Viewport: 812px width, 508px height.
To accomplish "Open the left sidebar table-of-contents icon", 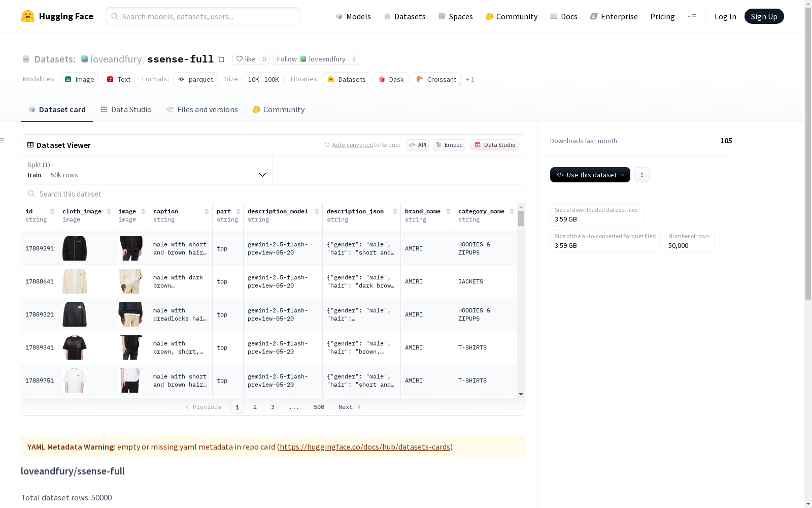I will (x=3, y=140).
